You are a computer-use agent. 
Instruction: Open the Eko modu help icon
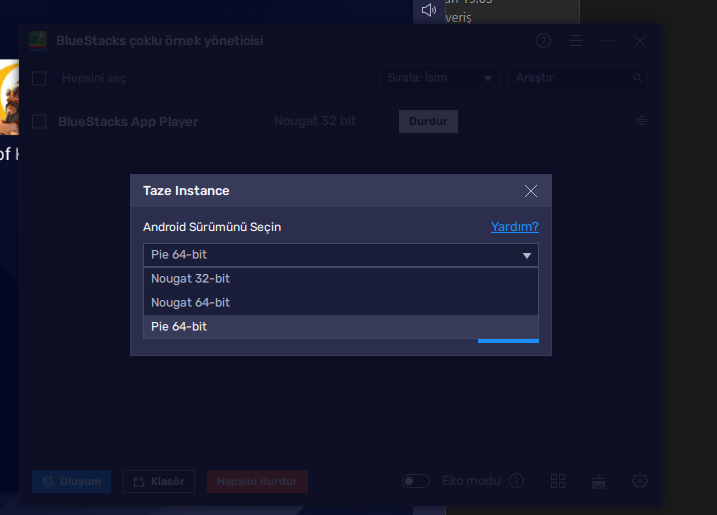(x=517, y=481)
